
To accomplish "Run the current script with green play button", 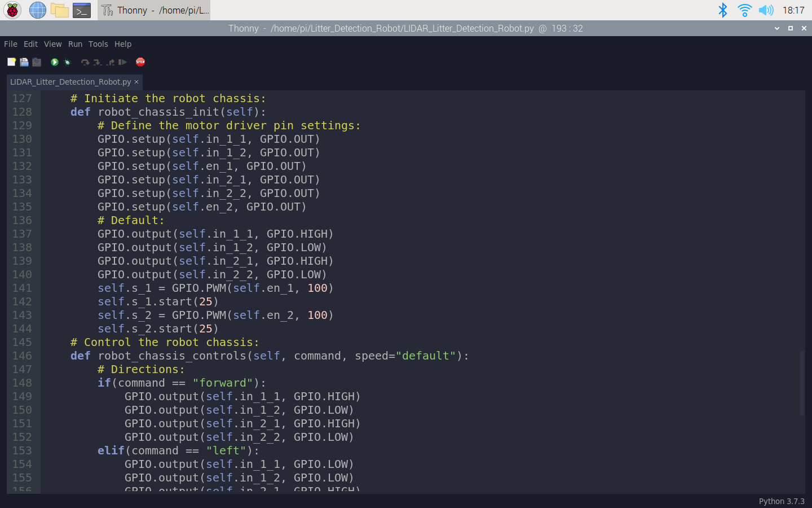I will pos(55,62).
